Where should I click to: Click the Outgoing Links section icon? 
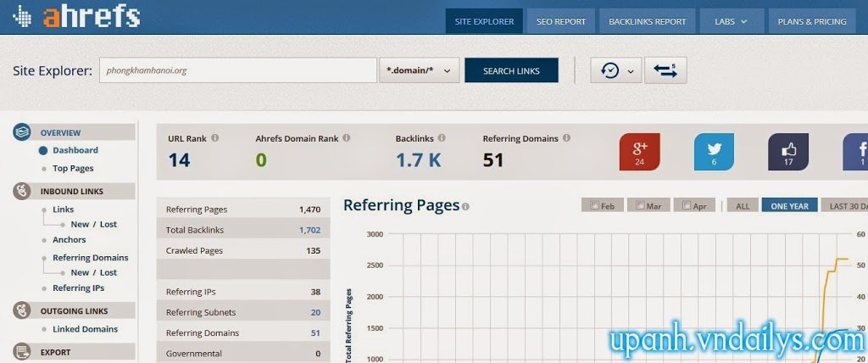[x=21, y=310]
